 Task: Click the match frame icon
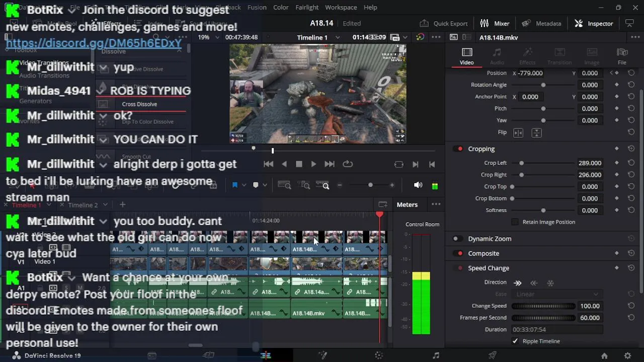pyautogui.click(x=399, y=164)
